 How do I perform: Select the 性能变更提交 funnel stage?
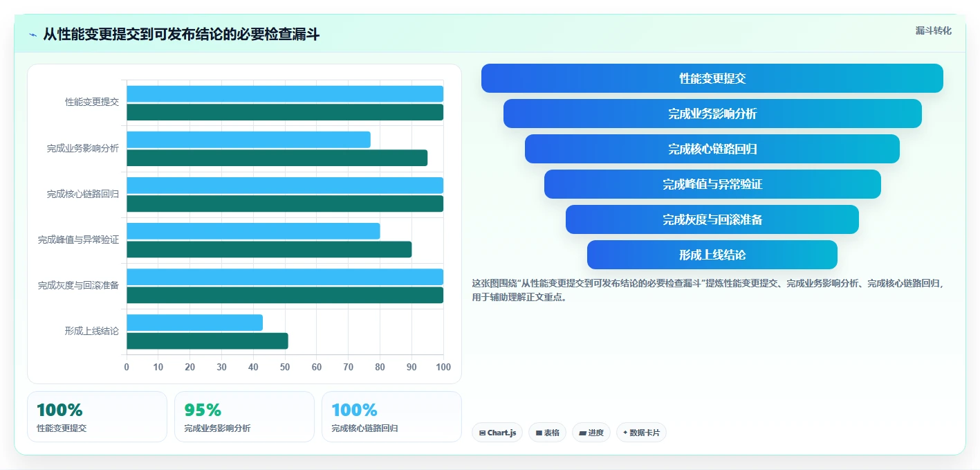coord(712,78)
